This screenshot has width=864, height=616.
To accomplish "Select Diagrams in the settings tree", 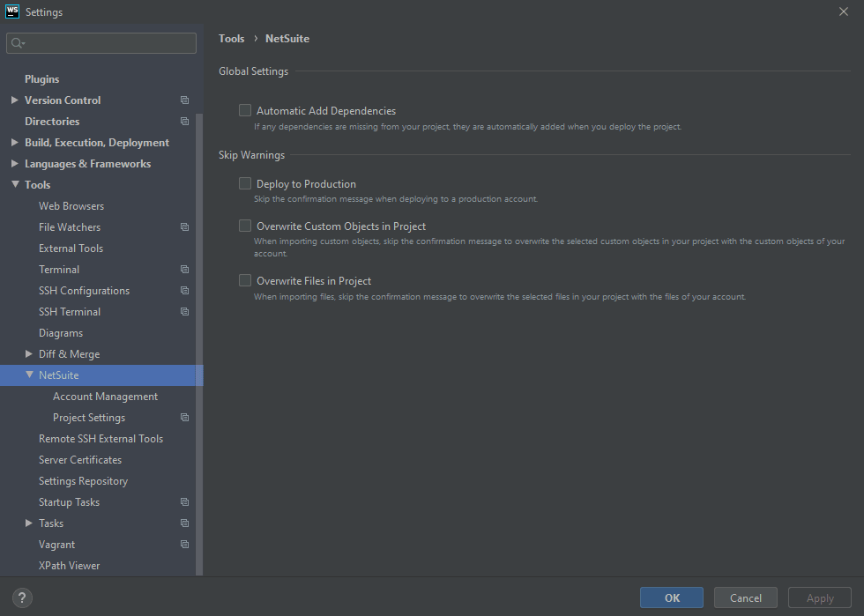I will [61, 333].
